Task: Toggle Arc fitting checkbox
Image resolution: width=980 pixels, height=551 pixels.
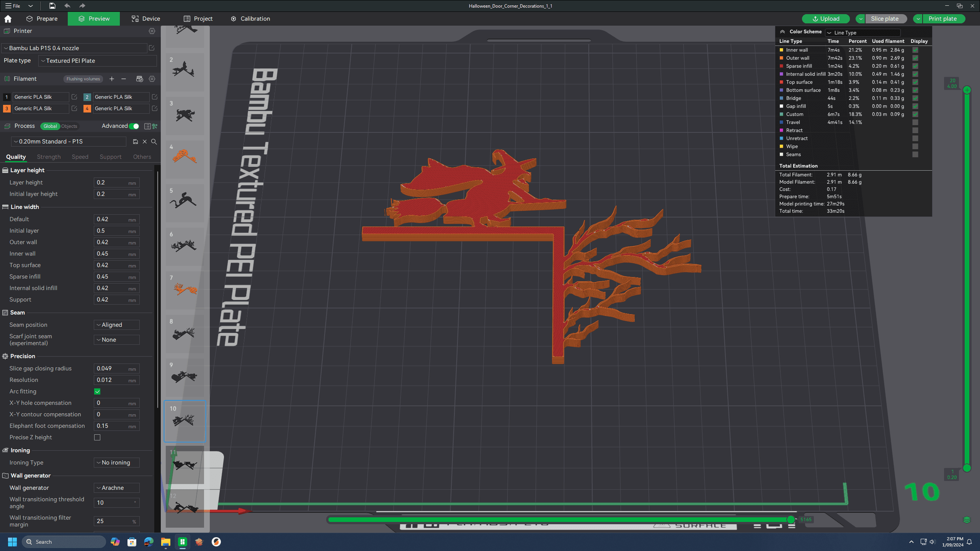Action: 97,391
